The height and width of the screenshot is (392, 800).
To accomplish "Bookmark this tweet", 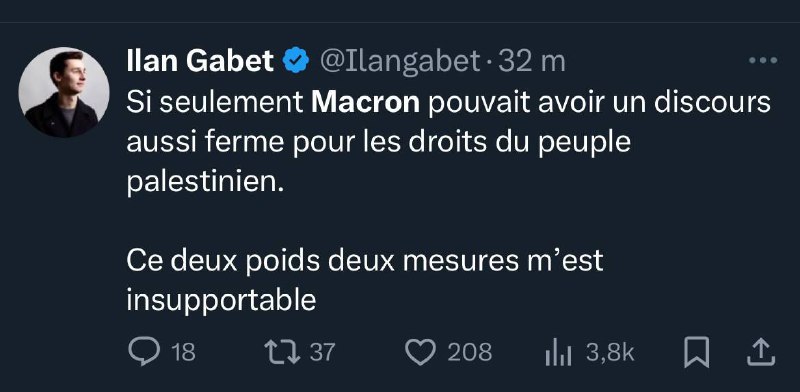I will pos(696,352).
